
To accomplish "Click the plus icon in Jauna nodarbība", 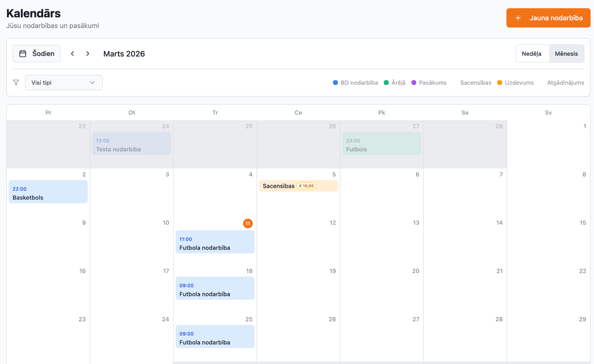I will [x=518, y=18].
